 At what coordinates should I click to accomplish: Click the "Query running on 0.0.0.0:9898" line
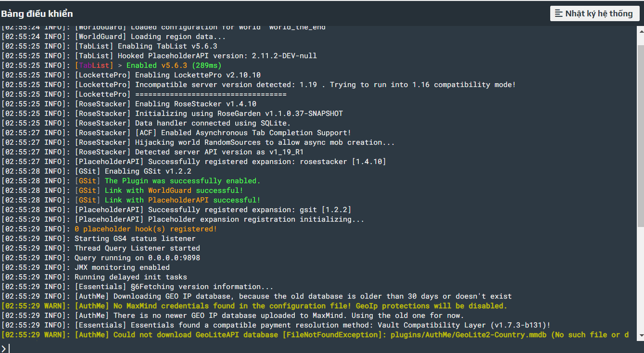(137, 258)
